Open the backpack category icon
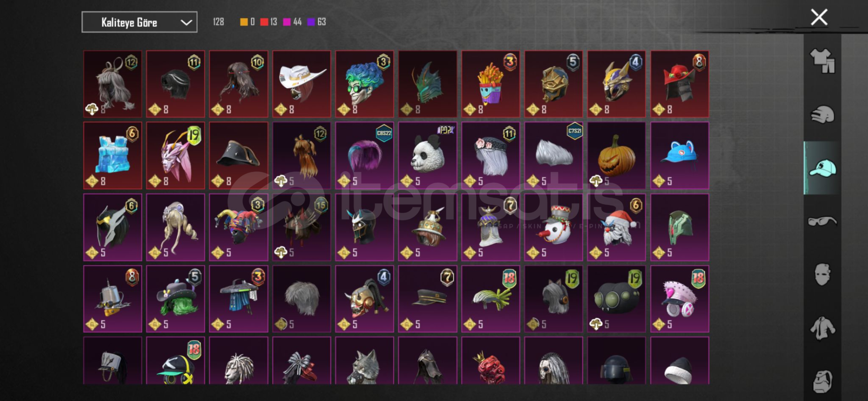The width and height of the screenshot is (868, 401). tap(822, 382)
